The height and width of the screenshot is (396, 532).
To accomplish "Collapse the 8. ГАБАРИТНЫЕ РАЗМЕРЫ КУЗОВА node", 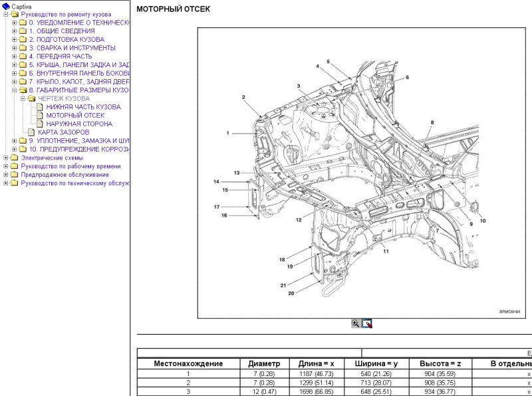I will (15, 90).
